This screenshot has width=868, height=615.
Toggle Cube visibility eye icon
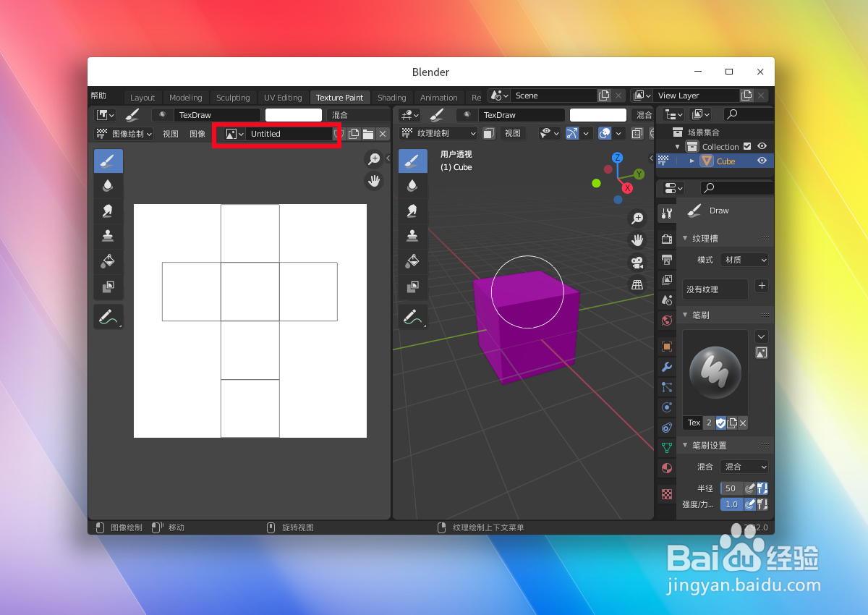point(762,161)
